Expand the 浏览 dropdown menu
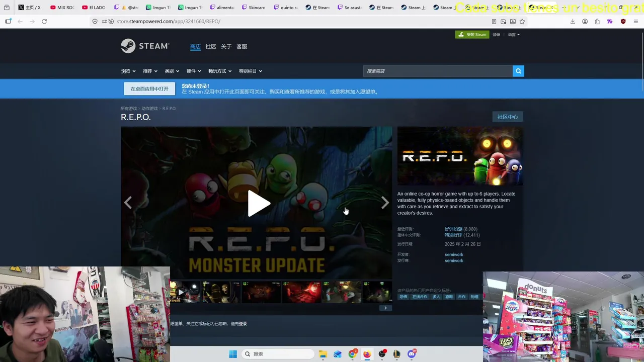This screenshot has height=362, width=644. click(x=128, y=71)
